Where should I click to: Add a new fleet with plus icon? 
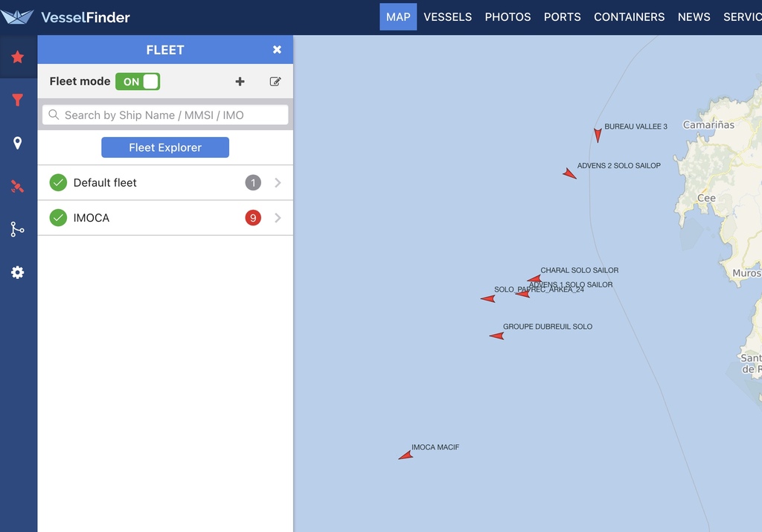point(240,82)
